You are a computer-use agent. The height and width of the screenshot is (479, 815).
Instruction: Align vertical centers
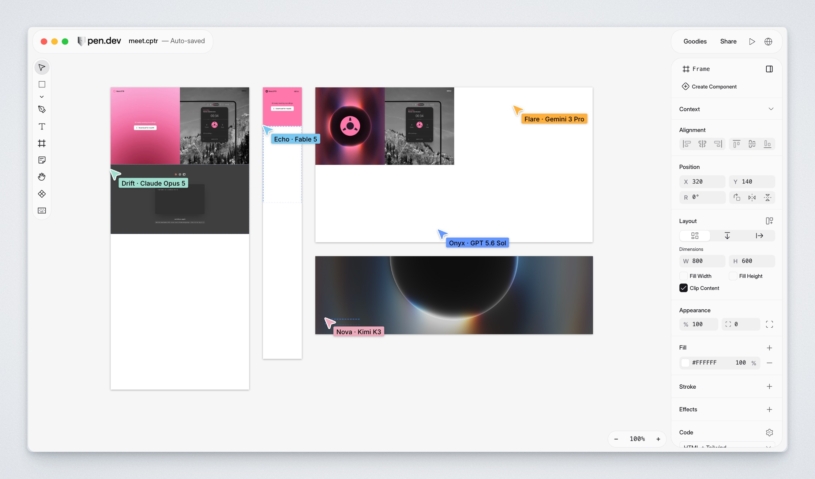pos(752,144)
